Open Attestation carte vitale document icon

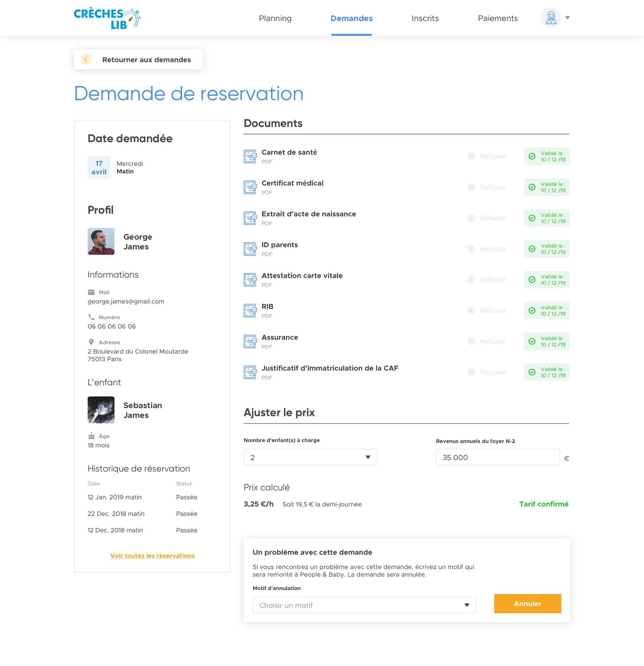tap(250, 280)
